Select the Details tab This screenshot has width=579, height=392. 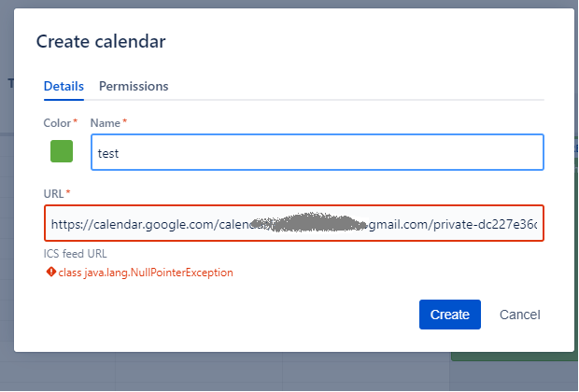pyautogui.click(x=64, y=86)
